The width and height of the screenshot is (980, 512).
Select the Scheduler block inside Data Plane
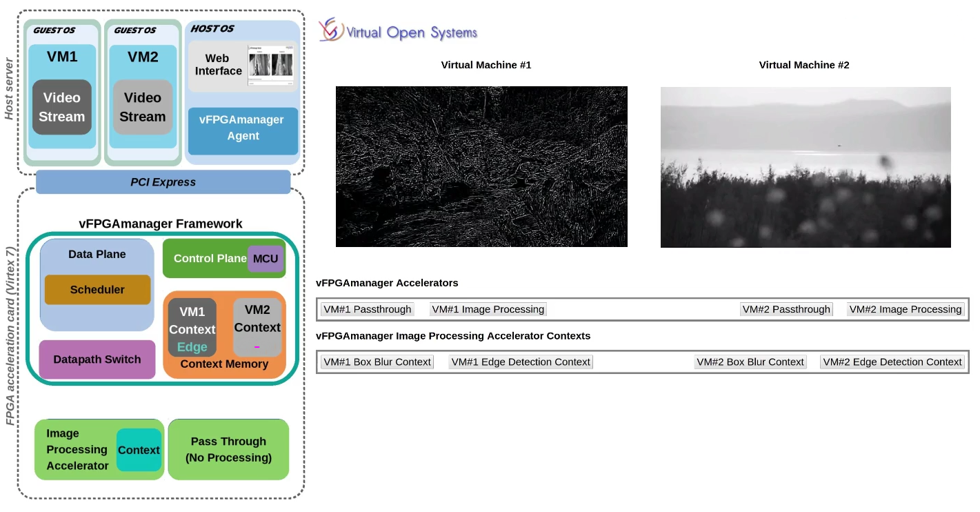[x=97, y=289]
